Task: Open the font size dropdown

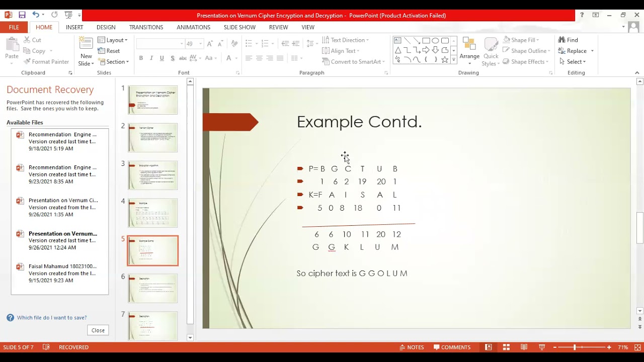Action: 200,44
